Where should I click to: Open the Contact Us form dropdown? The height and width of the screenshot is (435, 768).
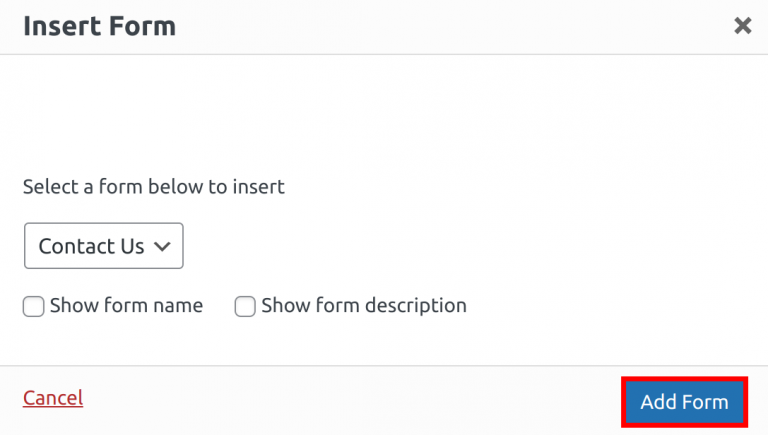coord(104,246)
